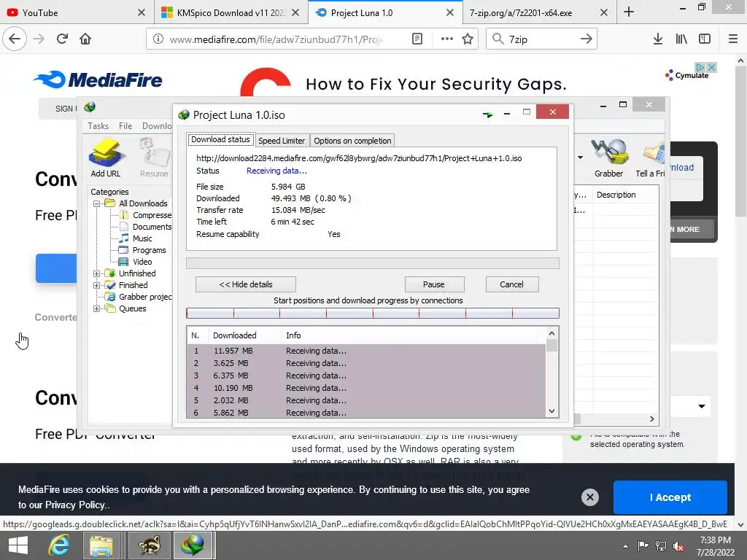This screenshot has width=747, height=560.
Task: Open the Grabber tool in IDM toolbar
Action: tap(608, 157)
